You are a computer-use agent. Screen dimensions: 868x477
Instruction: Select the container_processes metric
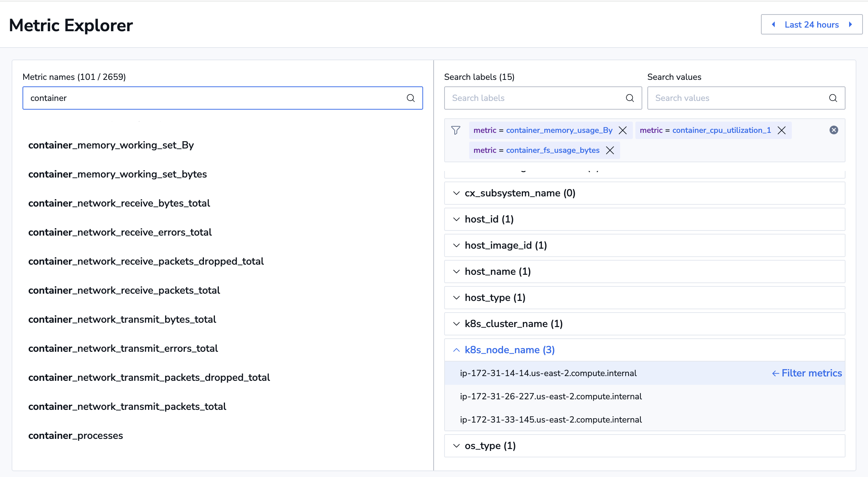click(75, 436)
